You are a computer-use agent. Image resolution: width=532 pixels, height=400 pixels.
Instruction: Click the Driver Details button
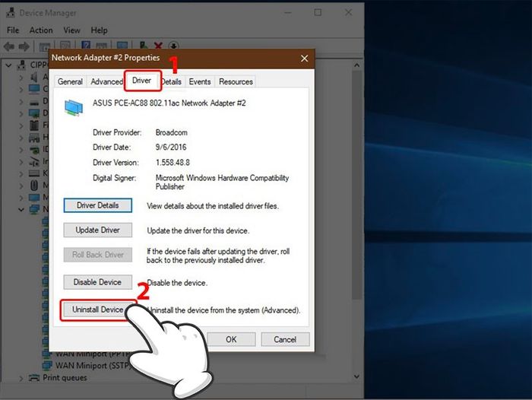pyautogui.click(x=98, y=205)
